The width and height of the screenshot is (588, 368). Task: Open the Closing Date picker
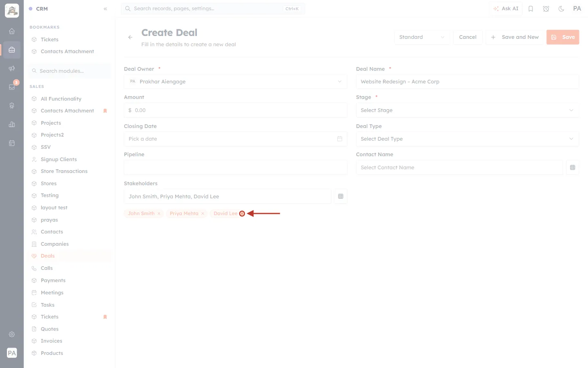(x=236, y=139)
